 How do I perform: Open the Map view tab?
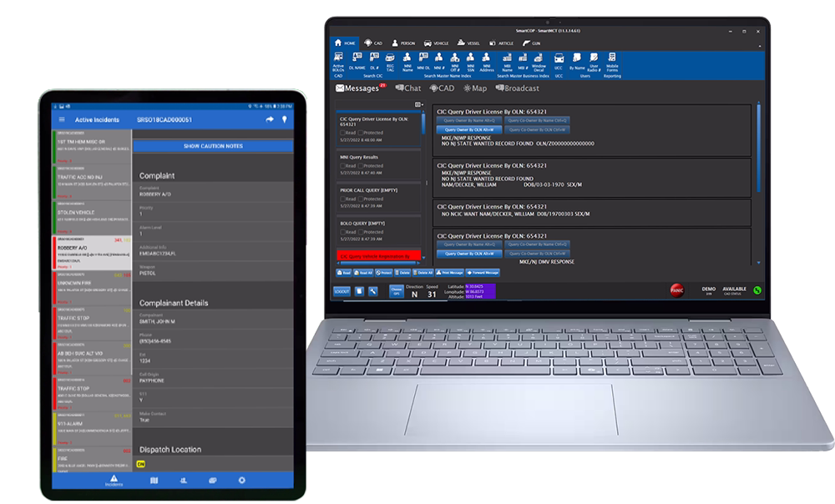[475, 88]
